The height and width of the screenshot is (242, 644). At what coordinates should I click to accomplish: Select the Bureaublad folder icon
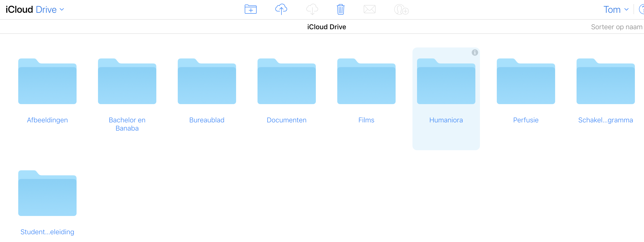[x=207, y=81]
